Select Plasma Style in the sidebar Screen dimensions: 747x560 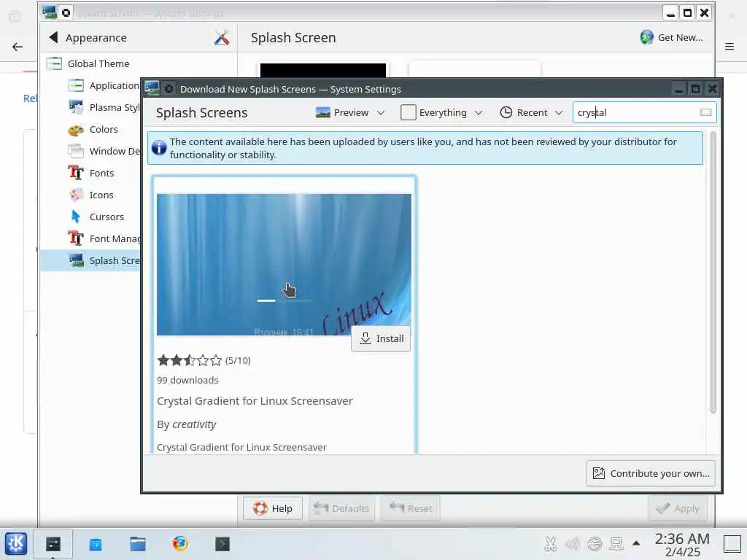click(x=104, y=108)
